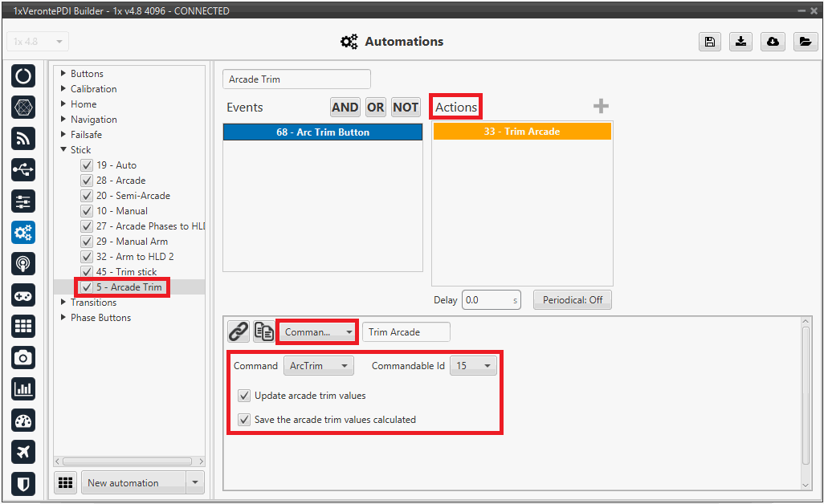Image resolution: width=824 pixels, height=504 pixels.
Task: Click the airplane sidebar icon
Action: [23, 452]
